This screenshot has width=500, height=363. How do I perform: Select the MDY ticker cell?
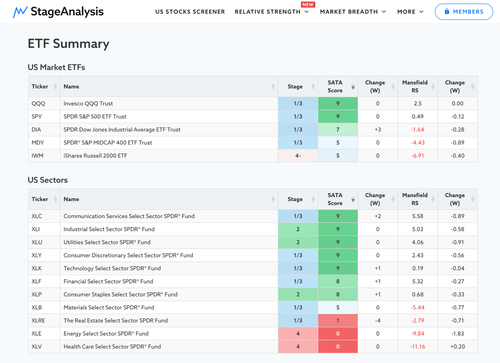44,143
